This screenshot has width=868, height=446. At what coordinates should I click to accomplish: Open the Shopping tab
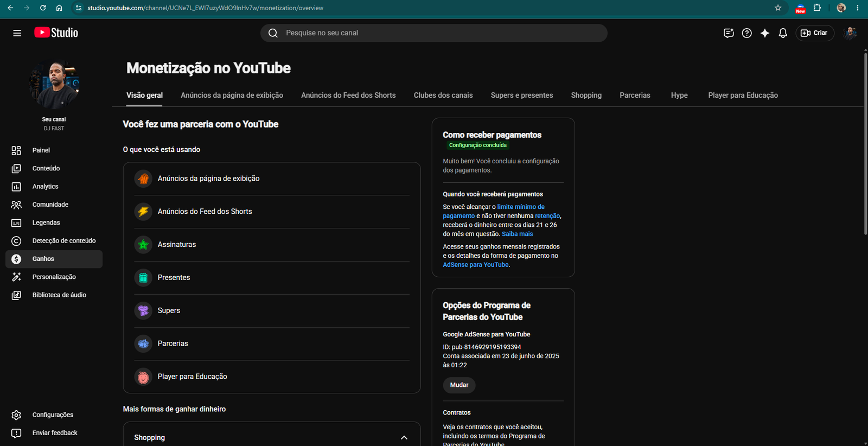586,95
